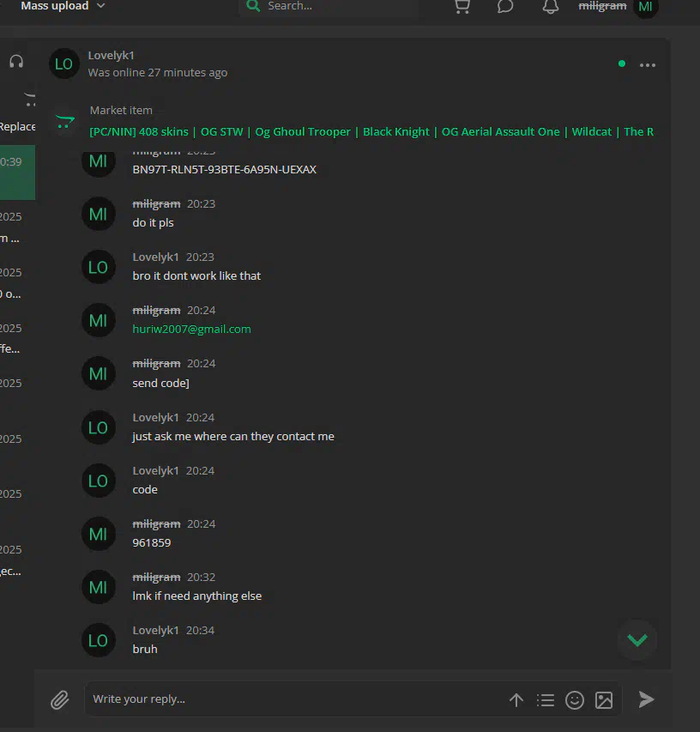Screen dimensions: 700x732
Task: Open Lovelyk1 profile name in chat header
Action: pos(111,56)
